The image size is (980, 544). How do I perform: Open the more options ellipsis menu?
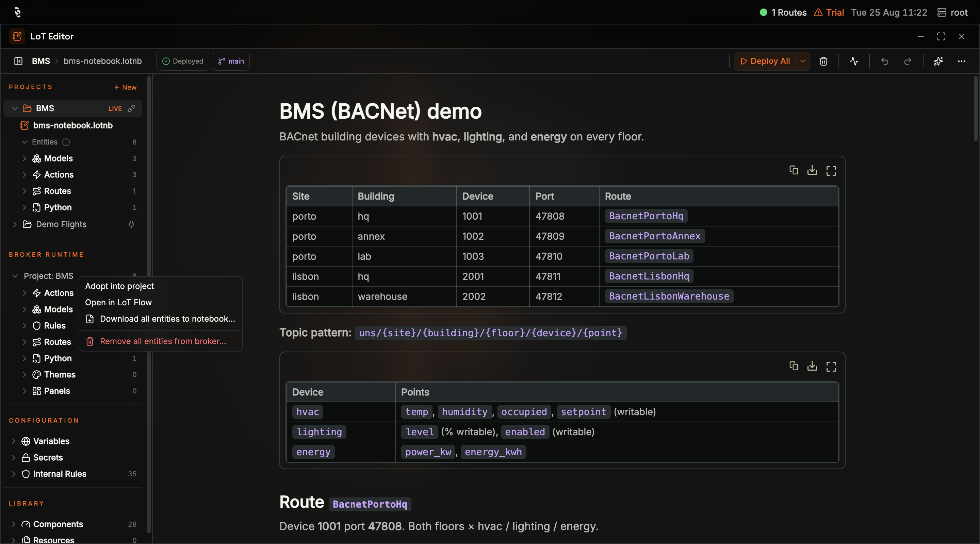961,61
